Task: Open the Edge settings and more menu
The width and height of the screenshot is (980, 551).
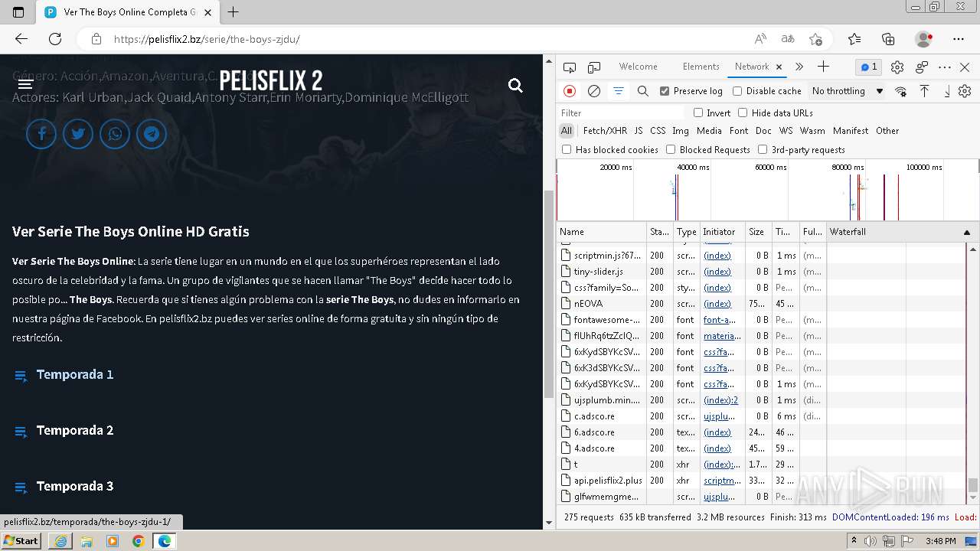Action: tap(959, 39)
